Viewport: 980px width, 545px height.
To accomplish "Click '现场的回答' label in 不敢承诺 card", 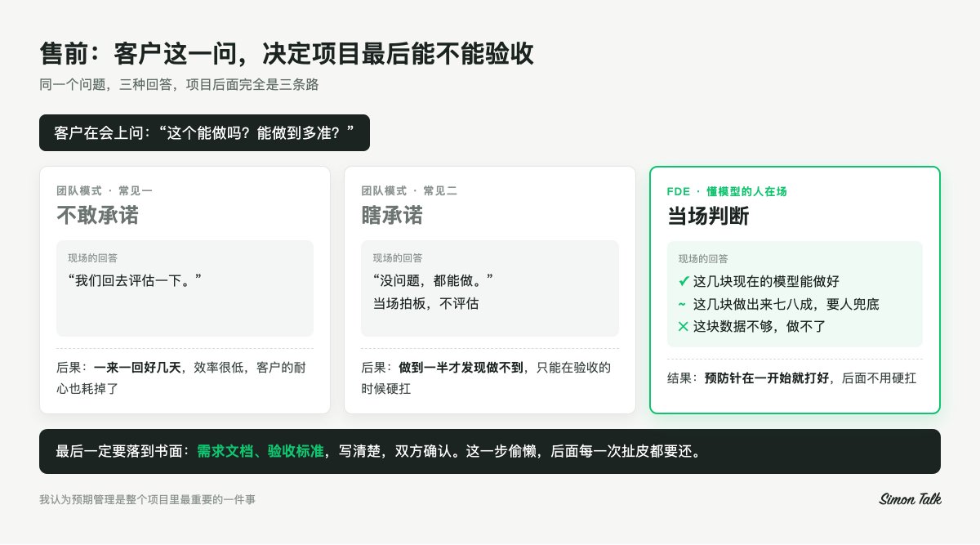I will [x=93, y=257].
